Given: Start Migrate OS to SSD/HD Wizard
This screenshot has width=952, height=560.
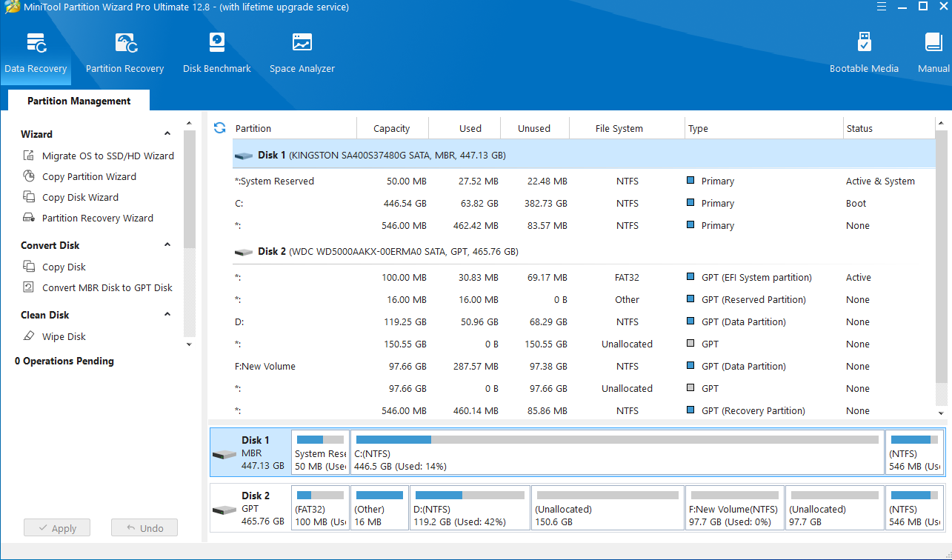Looking at the screenshot, I should point(99,156).
